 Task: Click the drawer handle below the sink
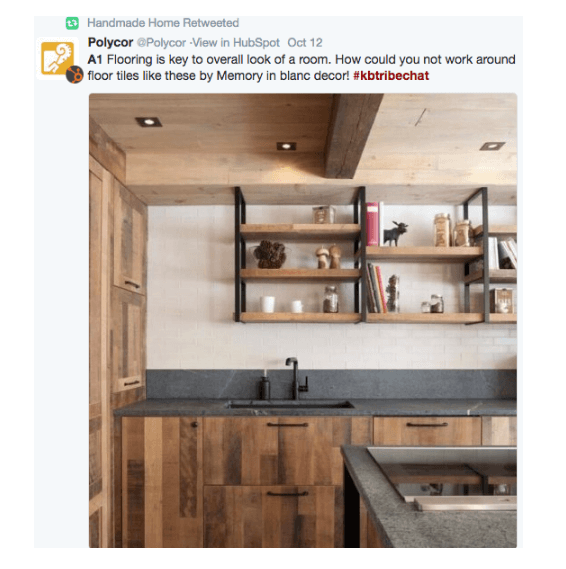287,425
